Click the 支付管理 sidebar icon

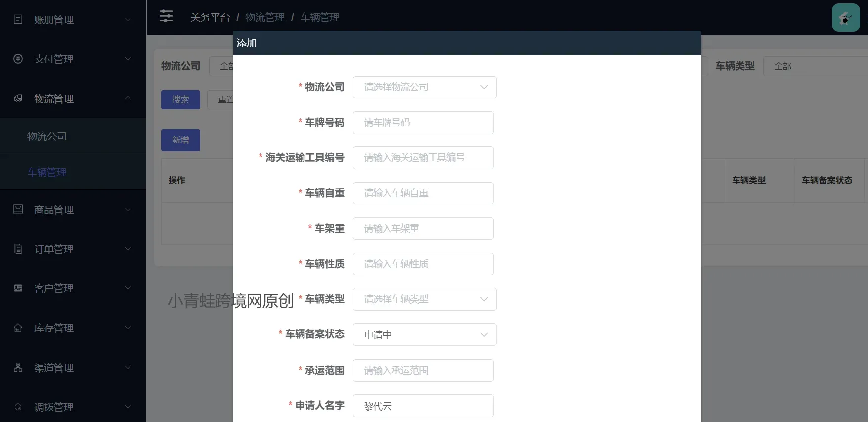[x=18, y=59]
